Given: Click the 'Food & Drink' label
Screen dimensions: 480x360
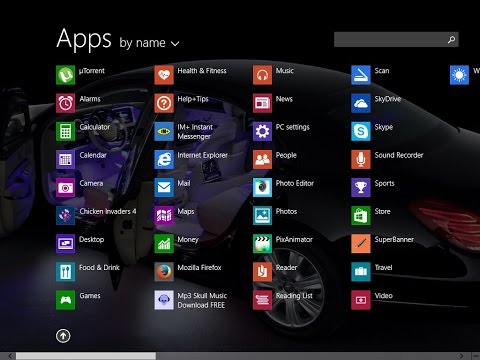Looking at the screenshot, I should point(99,268).
